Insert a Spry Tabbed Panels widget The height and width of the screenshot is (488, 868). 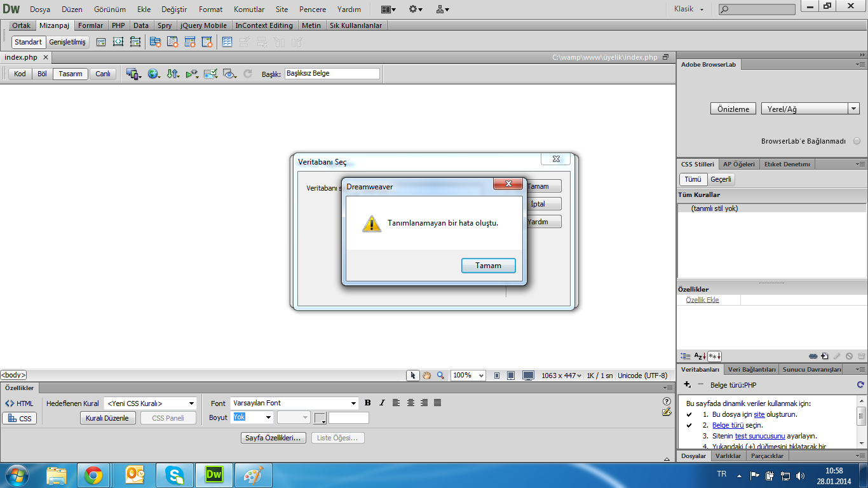coord(173,42)
